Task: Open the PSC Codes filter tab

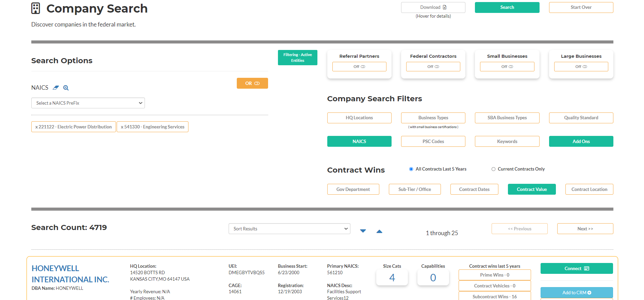Action: point(433,141)
